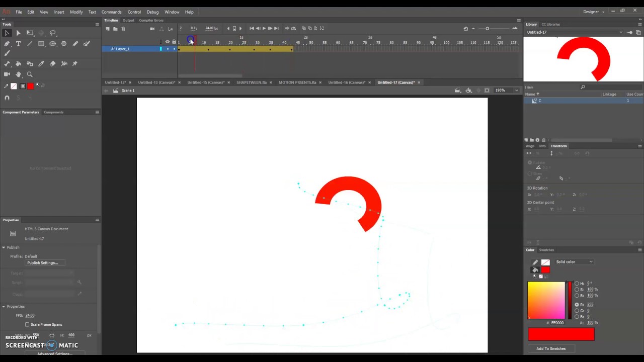The height and width of the screenshot is (362, 644).
Task: Toggle Snap to Objects magnet
Action: tap(7, 98)
